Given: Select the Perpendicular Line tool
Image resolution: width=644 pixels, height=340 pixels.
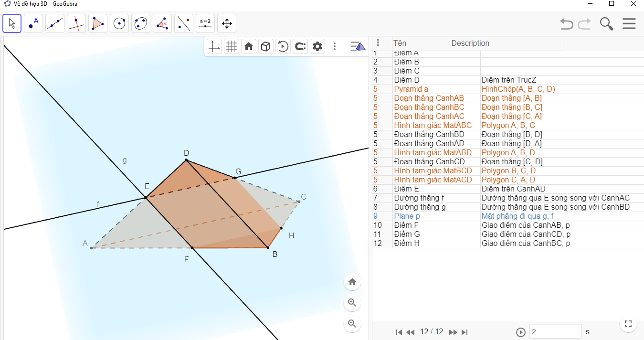Looking at the screenshot, I should pos(76,23).
